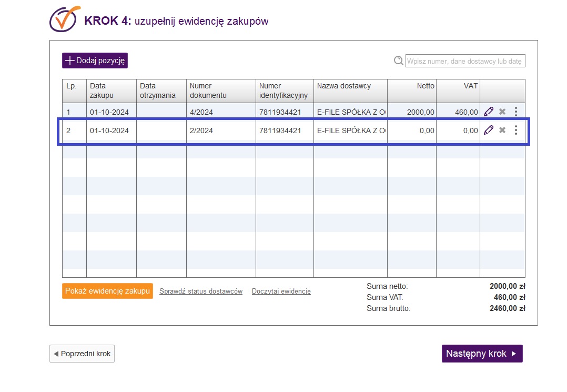Delete row 2 using the X icon

click(502, 130)
